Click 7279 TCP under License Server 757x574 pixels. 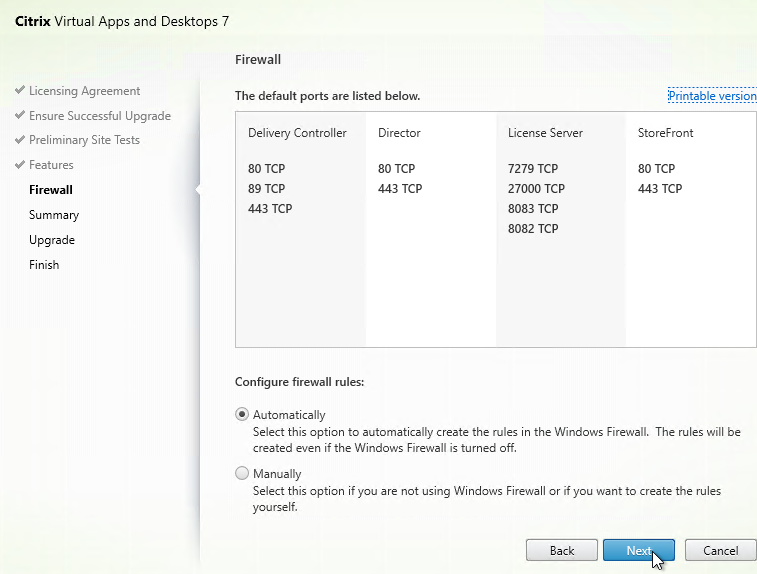[533, 168]
